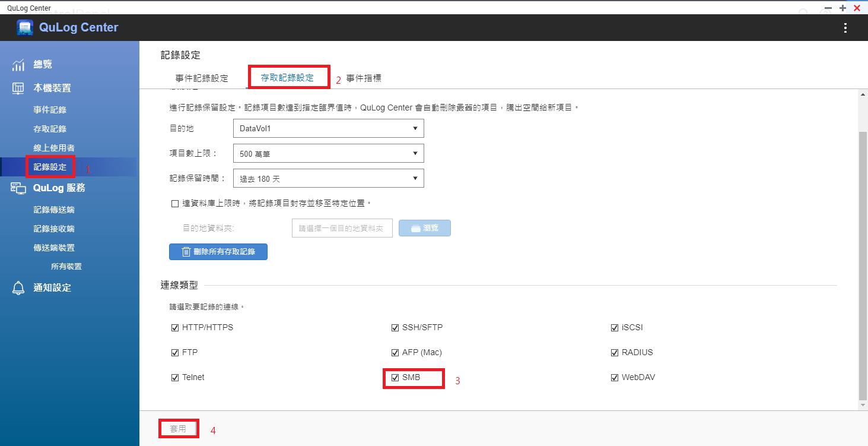The width and height of the screenshot is (868, 446).
Task: Click the QuLog Center app logo icon
Action: coord(25,28)
